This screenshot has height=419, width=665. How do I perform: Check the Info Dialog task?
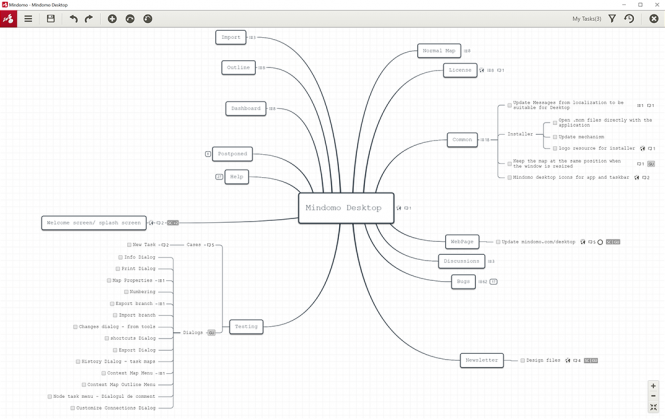point(120,257)
